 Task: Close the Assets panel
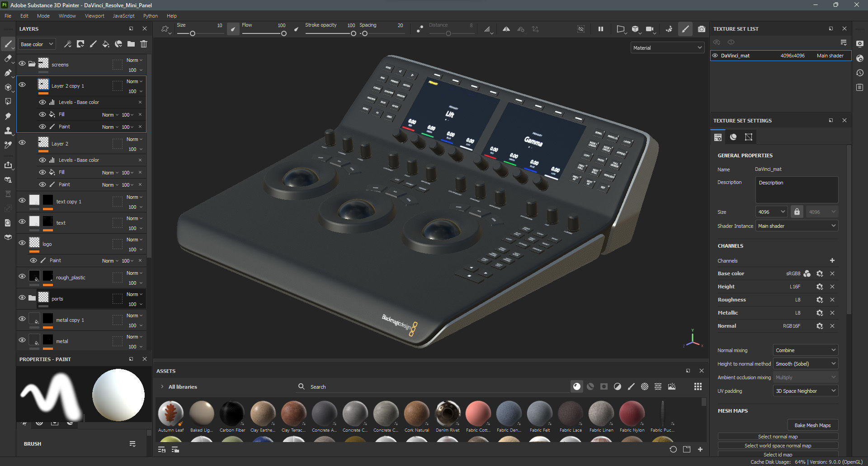coord(702,371)
